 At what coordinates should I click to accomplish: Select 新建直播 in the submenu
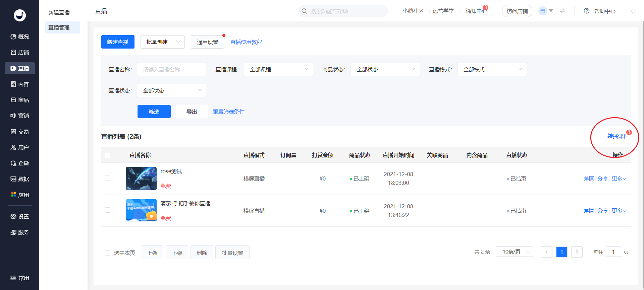point(59,12)
